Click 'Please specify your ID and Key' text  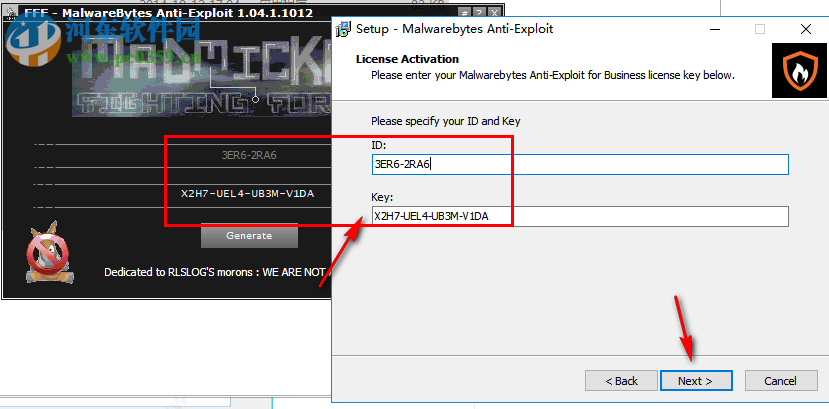446,121
